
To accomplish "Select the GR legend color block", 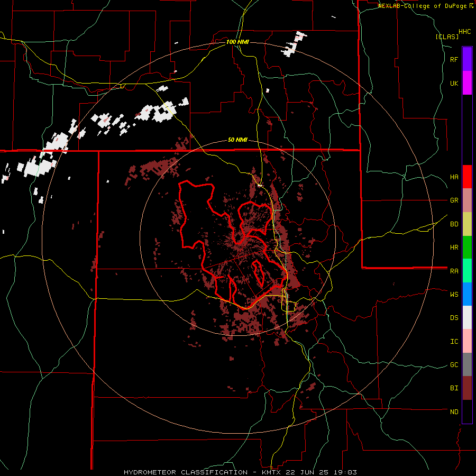I will pyautogui.click(x=467, y=200).
